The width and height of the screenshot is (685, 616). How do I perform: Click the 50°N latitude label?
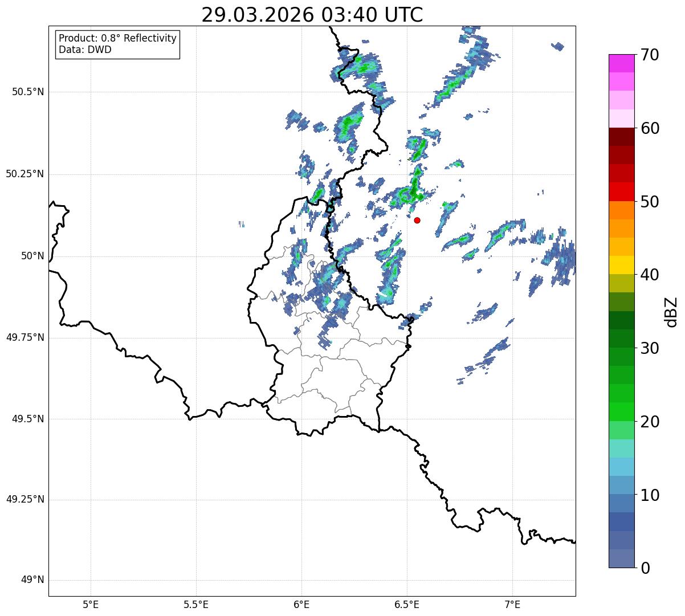pos(32,256)
